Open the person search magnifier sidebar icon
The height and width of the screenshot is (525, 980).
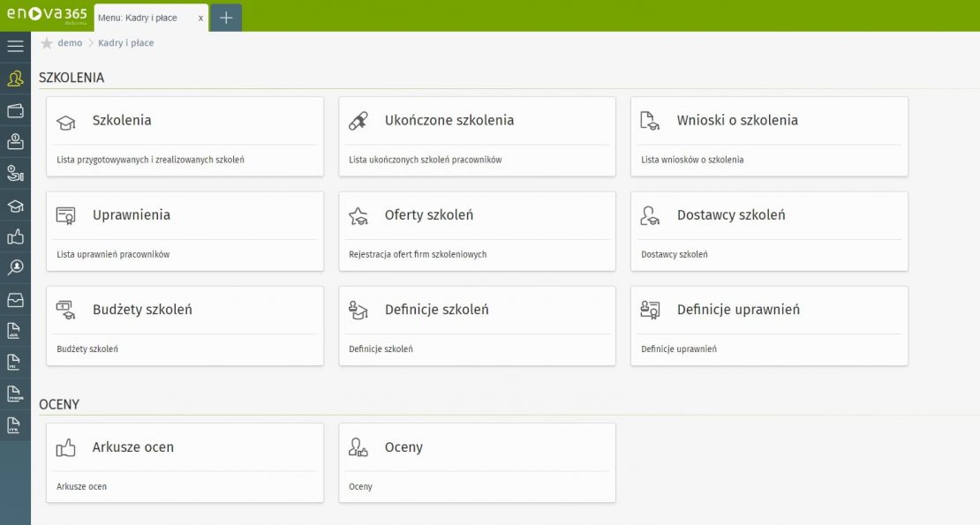(x=15, y=267)
